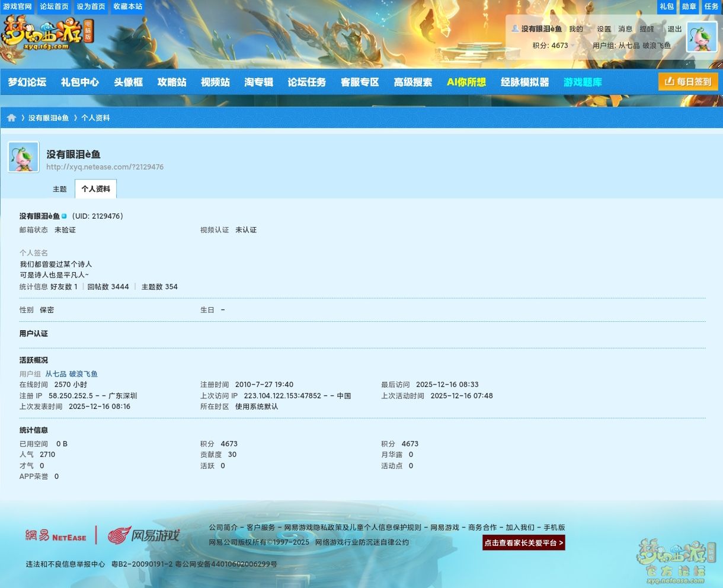
Task: Open the 从七品 破浪飞鱼 user group link
Action: tap(71, 374)
